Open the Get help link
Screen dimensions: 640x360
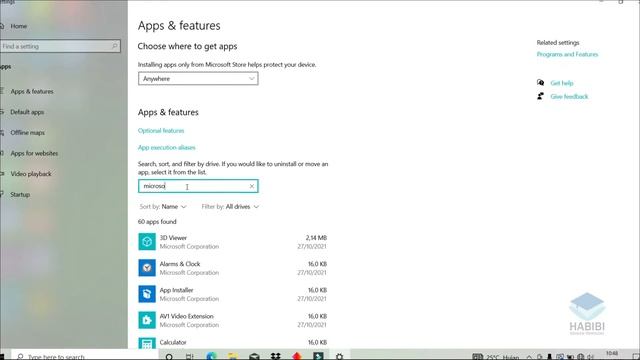click(x=562, y=83)
